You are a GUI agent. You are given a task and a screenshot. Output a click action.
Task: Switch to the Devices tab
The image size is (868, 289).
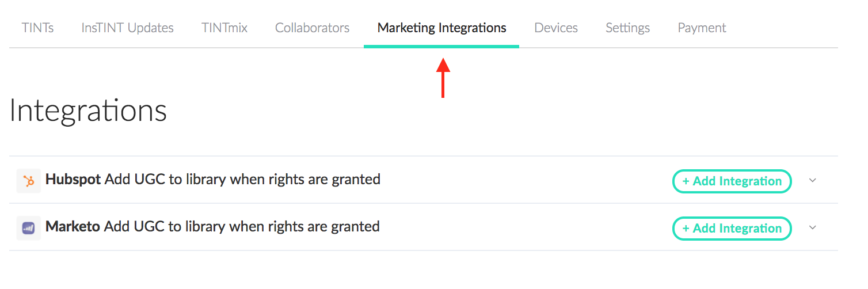point(556,28)
